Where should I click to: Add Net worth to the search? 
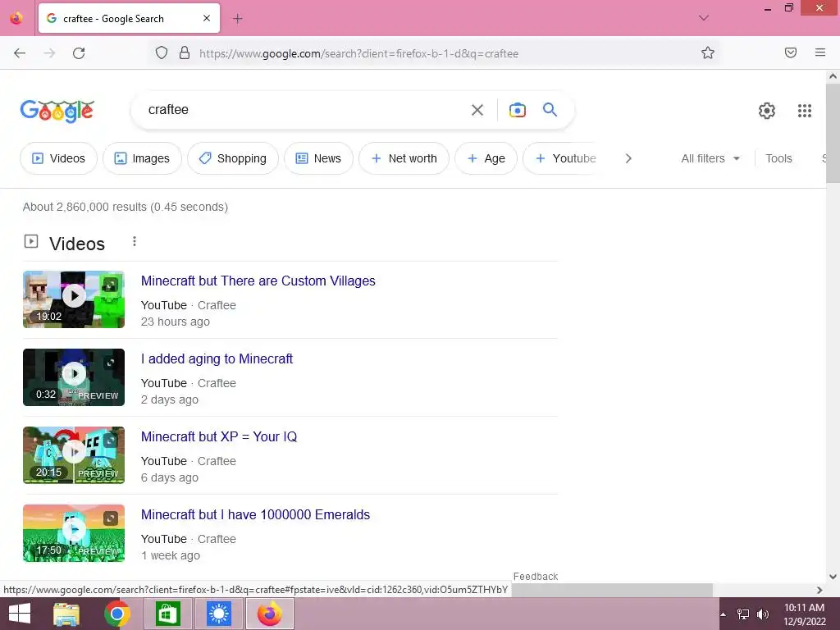(404, 158)
